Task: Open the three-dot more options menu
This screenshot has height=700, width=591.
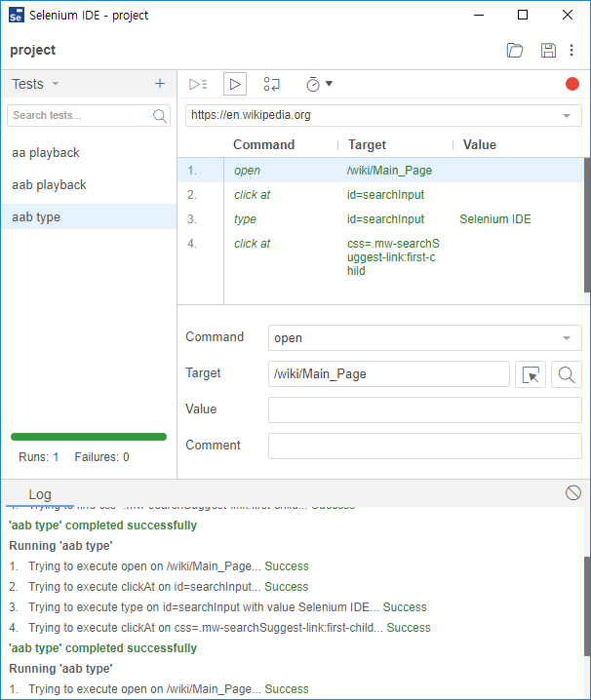Action: point(571,50)
